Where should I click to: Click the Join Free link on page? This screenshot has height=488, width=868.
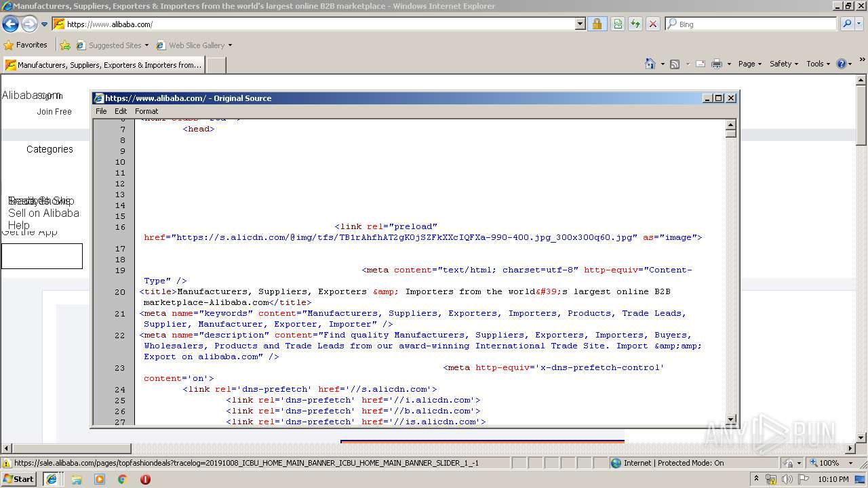pos(54,112)
